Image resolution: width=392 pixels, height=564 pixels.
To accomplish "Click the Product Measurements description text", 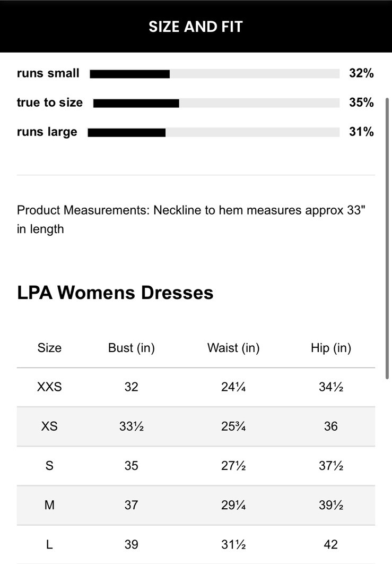I will click(x=191, y=219).
